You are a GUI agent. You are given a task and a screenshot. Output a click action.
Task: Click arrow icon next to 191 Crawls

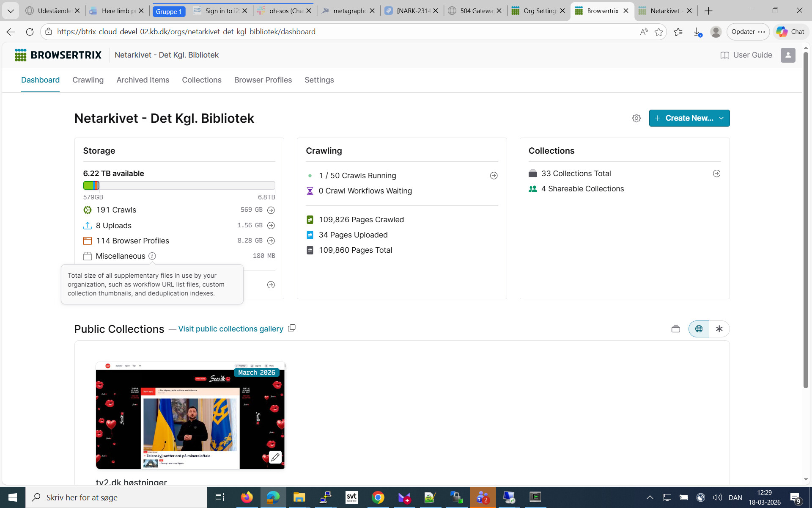tap(271, 210)
